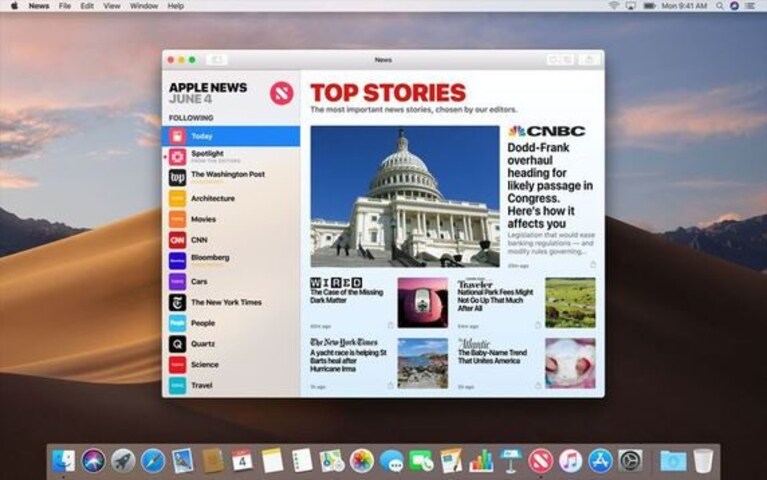Select the Quartz channel icon
767x480 pixels.
[x=177, y=344]
